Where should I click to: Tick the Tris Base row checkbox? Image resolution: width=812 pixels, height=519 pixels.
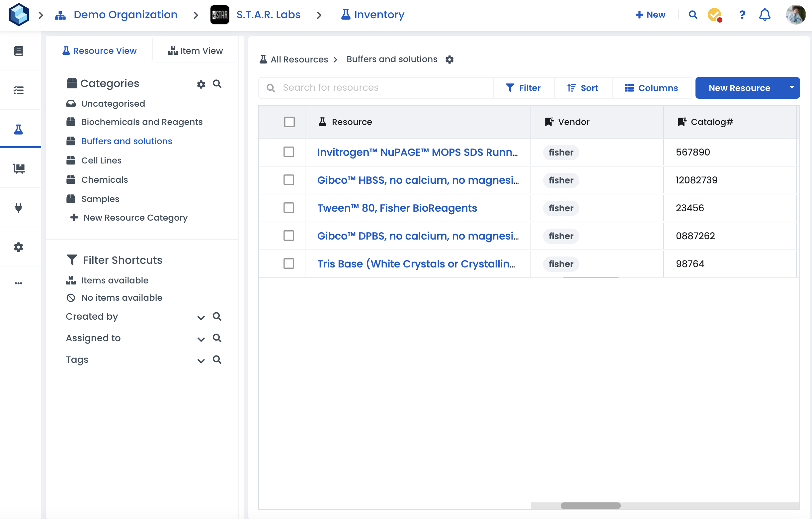(289, 263)
